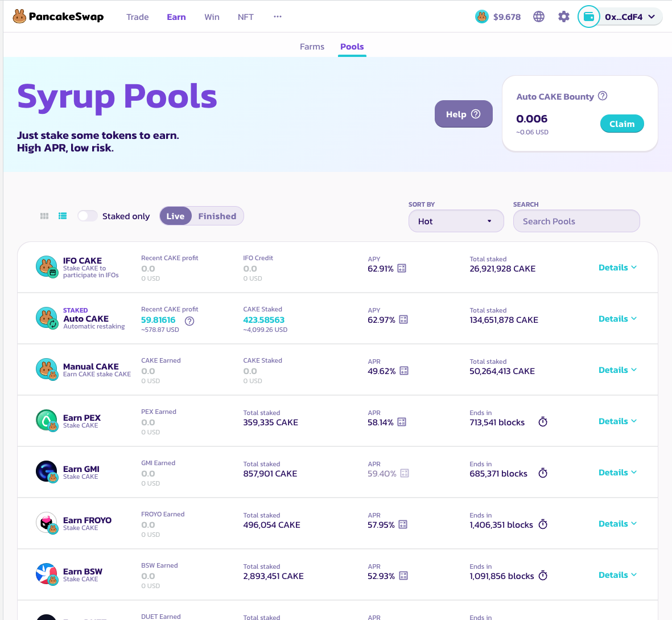Expand Details for Earn PEX pool
Image resolution: width=672 pixels, height=620 pixels.
click(x=617, y=421)
